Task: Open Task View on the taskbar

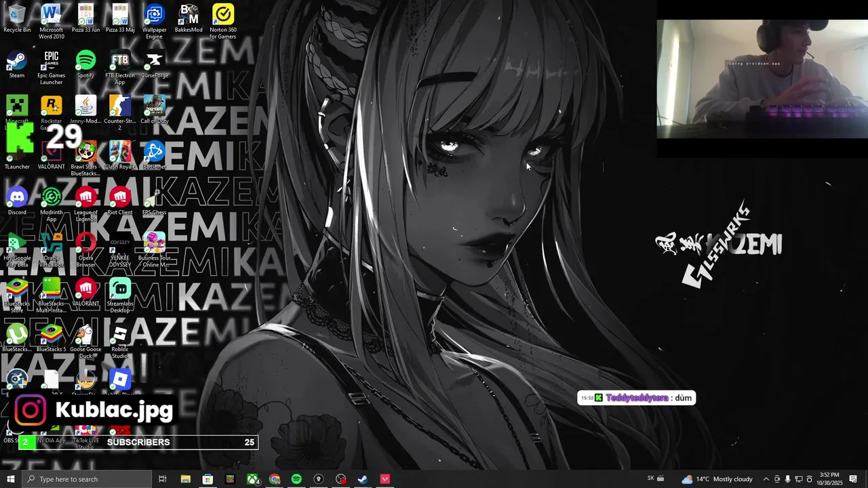Action: pos(163,479)
